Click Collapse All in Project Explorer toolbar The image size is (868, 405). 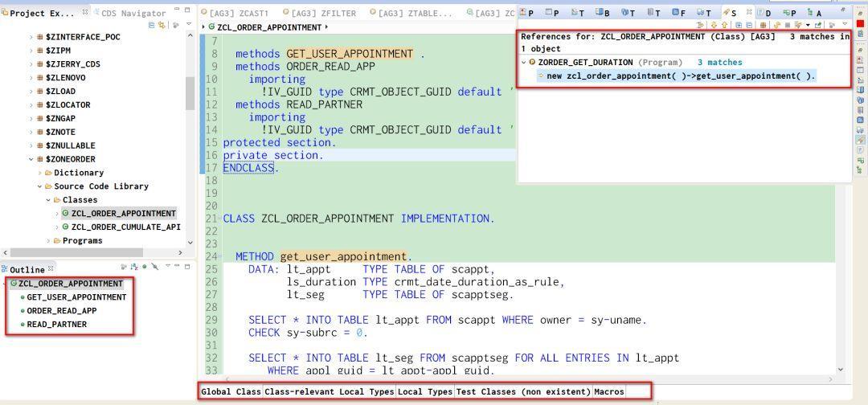[x=152, y=25]
